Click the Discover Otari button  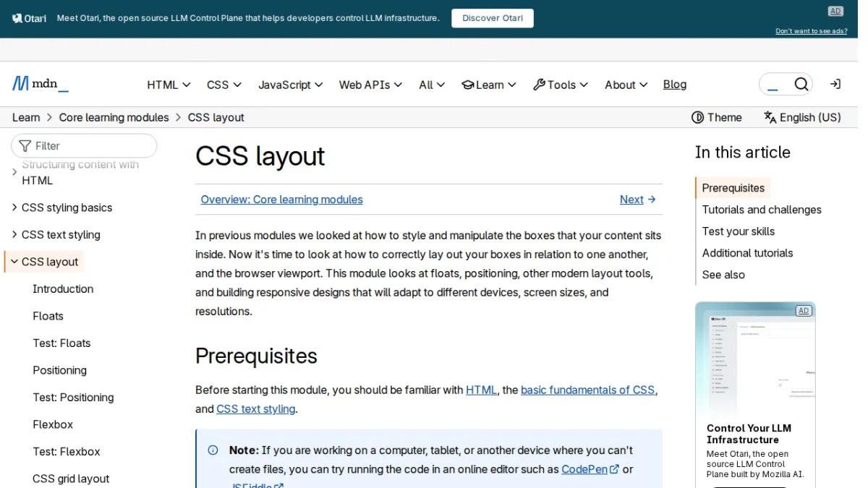(x=493, y=18)
